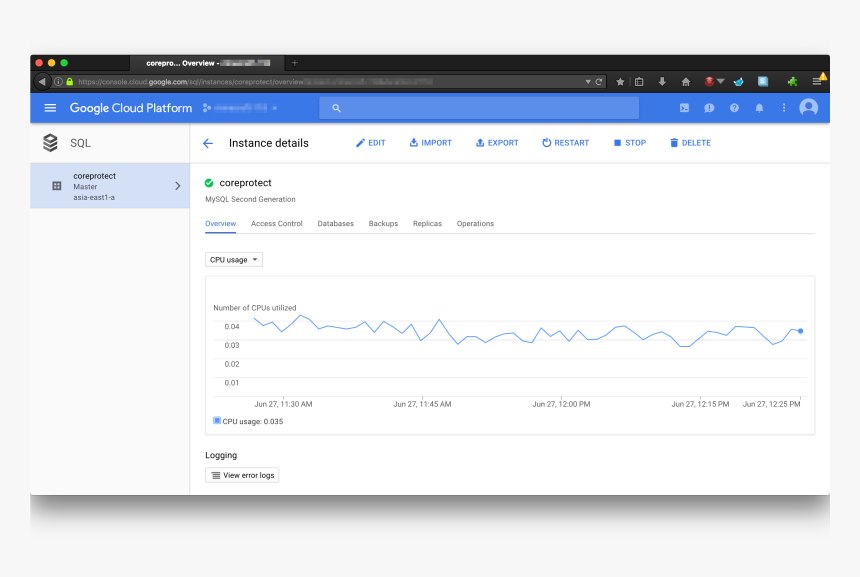Open the Google Cloud hamburger navigation menu
Screen dimensions: 860x577
pyautogui.click(x=50, y=108)
